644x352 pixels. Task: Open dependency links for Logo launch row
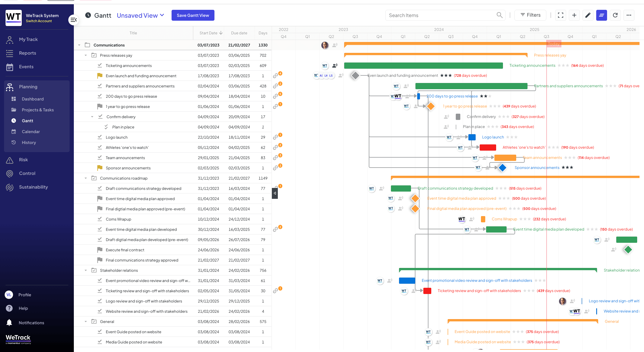pyautogui.click(x=275, y=137)
